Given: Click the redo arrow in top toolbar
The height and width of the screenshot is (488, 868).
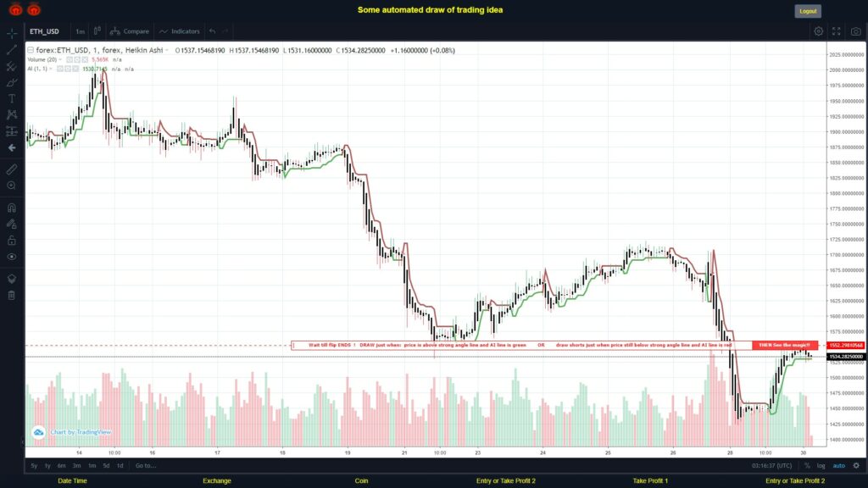Looking at the screenshot, I should pos(225,31).
